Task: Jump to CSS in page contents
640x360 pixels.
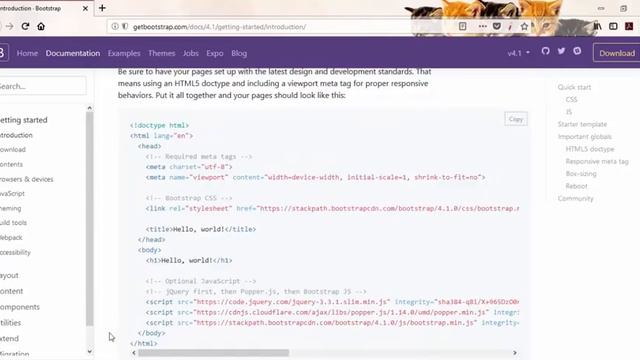Action: (571, 100)
